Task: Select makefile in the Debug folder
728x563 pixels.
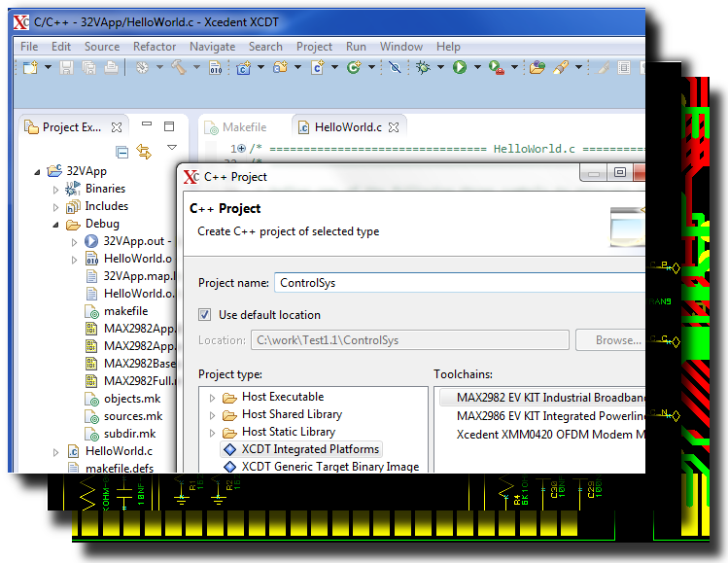Action: (117, 311)
